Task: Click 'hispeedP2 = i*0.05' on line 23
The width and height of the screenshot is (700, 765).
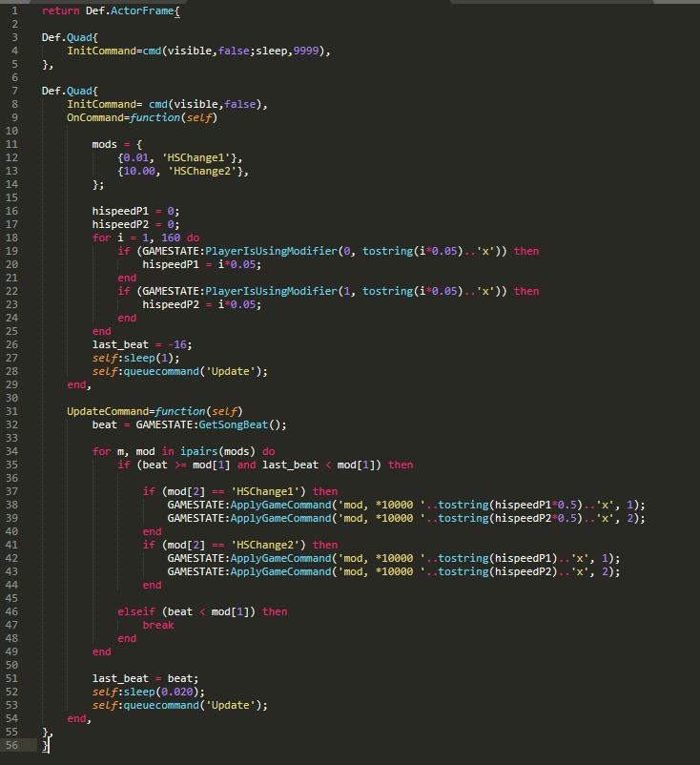Action: 199,304
